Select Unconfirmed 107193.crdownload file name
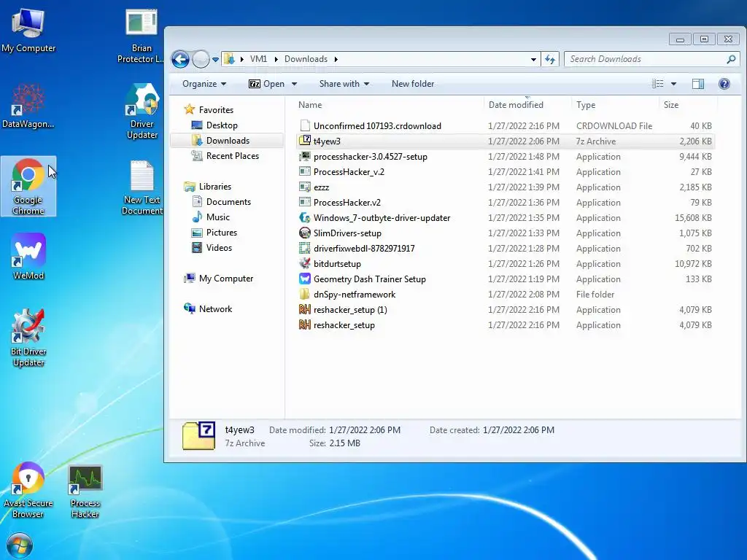Screen dimensions: 747x560 (377, 125)
